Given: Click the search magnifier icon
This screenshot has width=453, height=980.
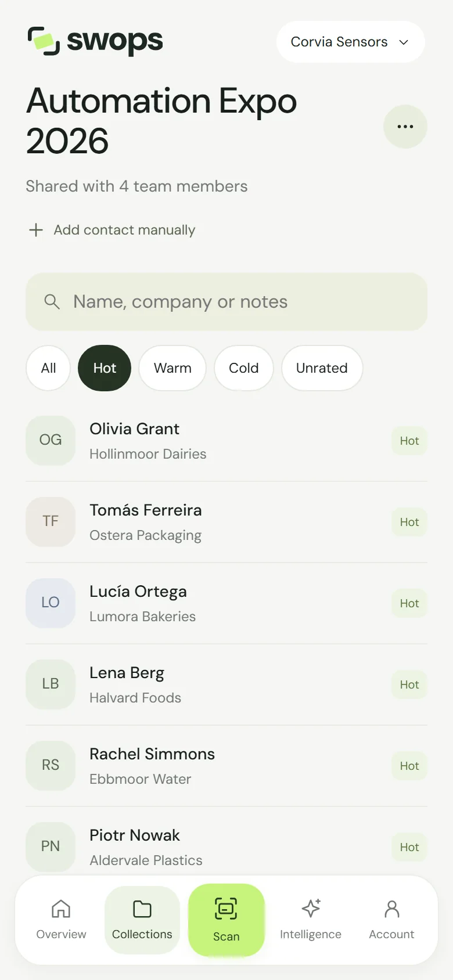Looking at the screenshot, I should 52,302.
